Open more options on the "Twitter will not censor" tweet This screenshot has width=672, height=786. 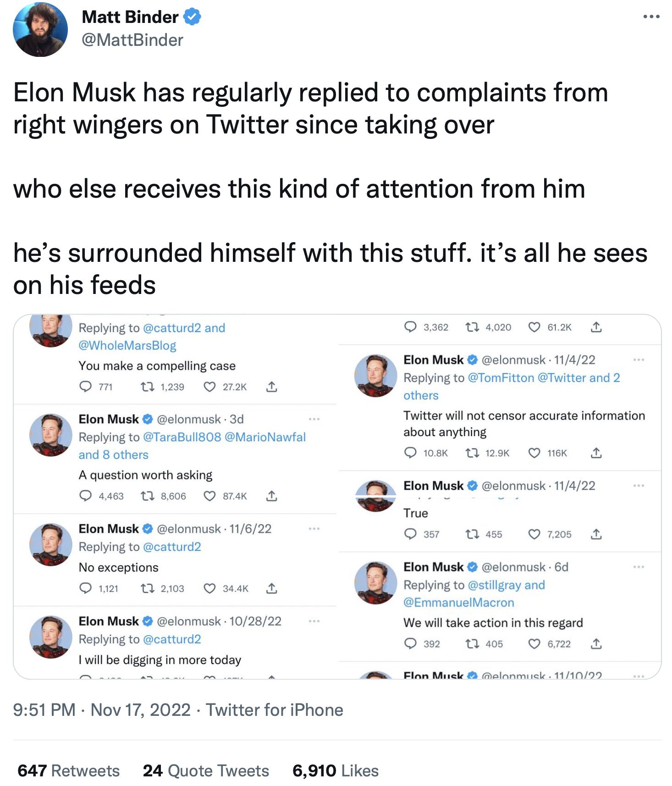click(x=639, y=360)
